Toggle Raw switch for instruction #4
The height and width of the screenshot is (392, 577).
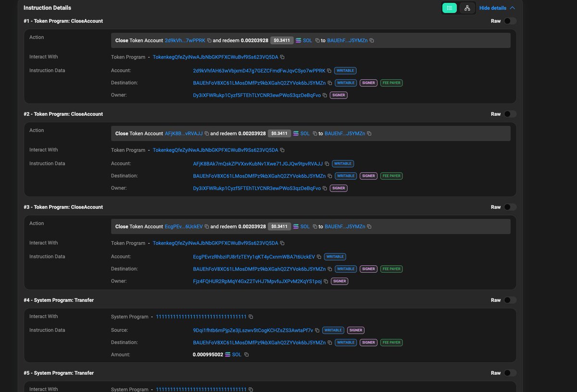(510, 300)
